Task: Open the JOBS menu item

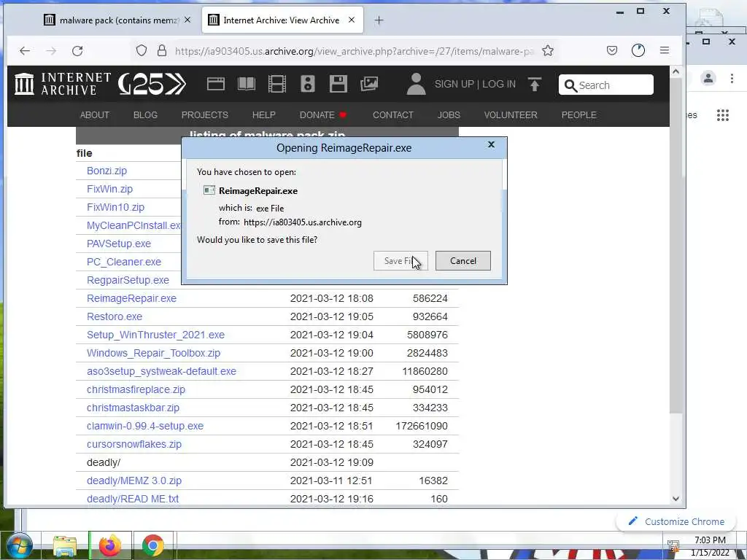Action: point(449,114)
